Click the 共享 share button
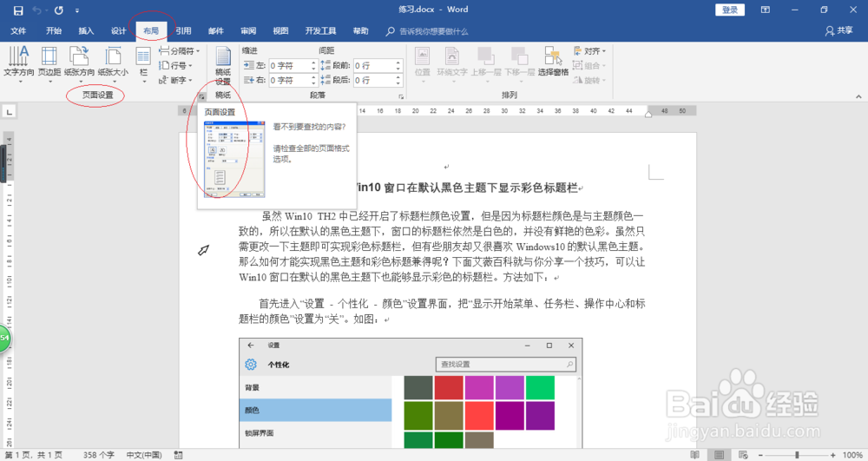The width and height of the screenshot is (868, 461). point(839,31)
